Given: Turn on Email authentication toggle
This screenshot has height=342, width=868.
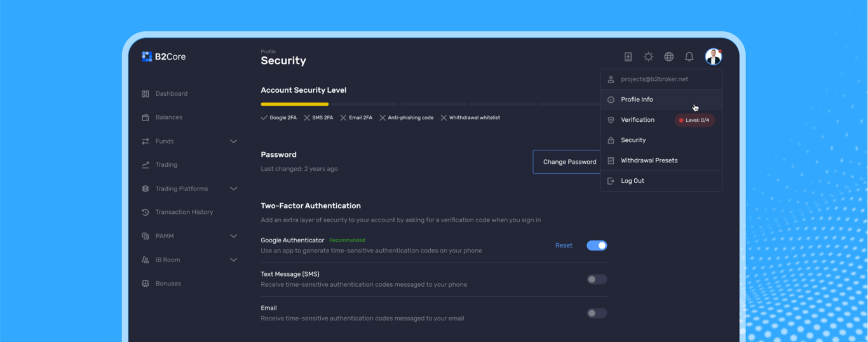Looking at the screenshot, I should pyautogui.click(x=596, y=313).
